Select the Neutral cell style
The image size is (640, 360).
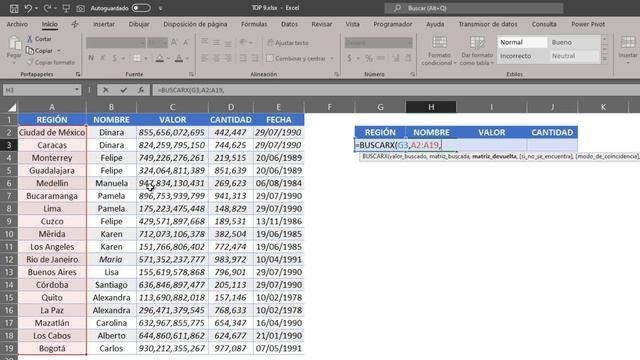tap(574, 56)
